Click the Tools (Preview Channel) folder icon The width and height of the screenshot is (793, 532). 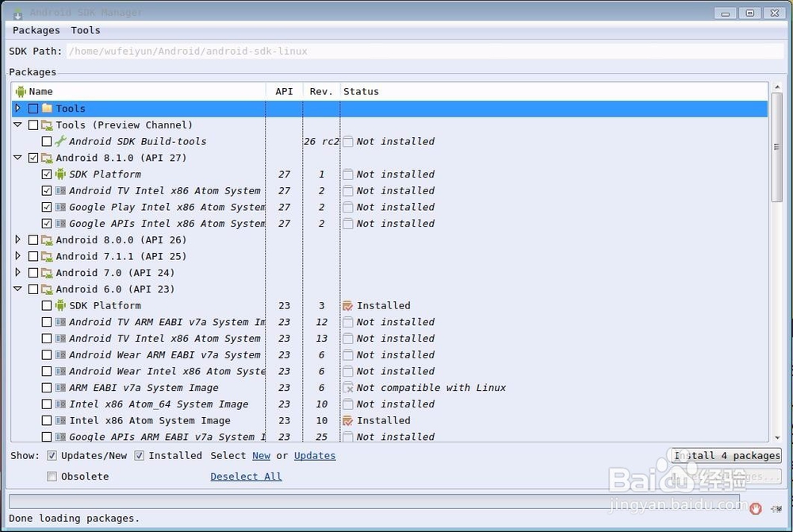pos(47,125)
